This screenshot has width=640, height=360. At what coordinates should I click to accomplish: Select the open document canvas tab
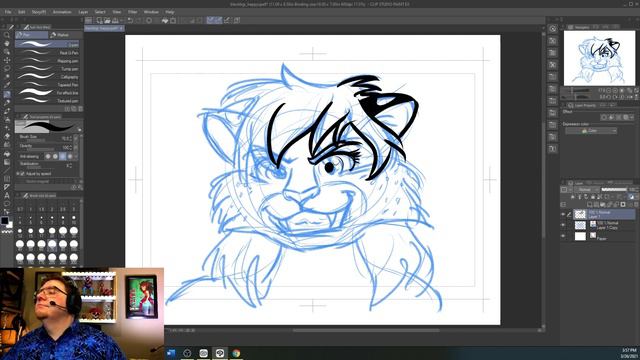(104, 29)
